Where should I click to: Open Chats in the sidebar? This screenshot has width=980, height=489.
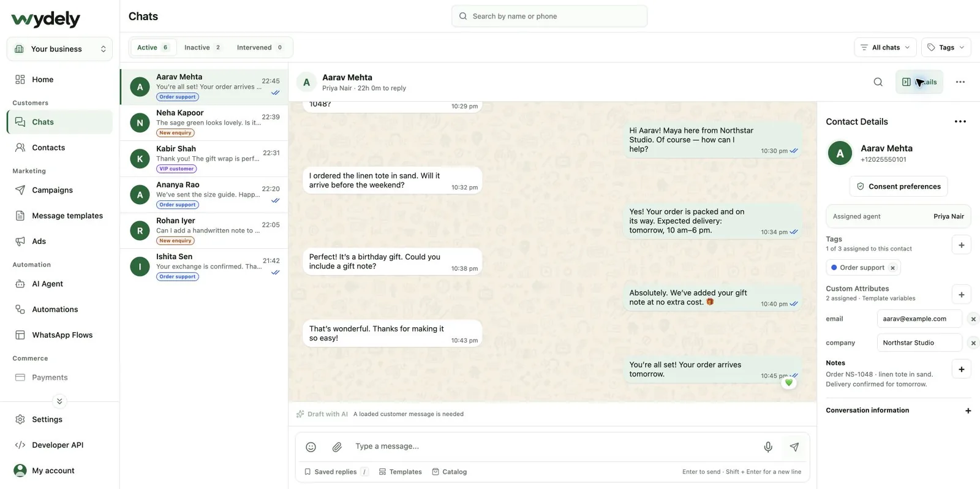pyautogui.click(x=59, y=122)
